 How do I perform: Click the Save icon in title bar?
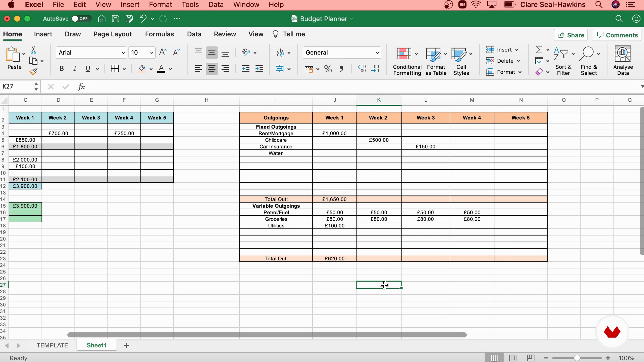pyautogui.click(x=115, y=19)
